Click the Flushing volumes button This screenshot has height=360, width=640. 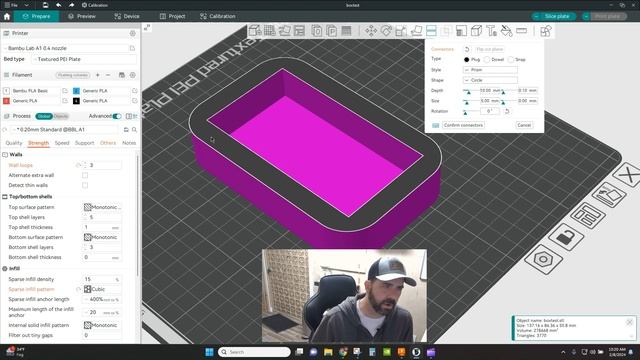pyautogui.click(x=73, y=75)
